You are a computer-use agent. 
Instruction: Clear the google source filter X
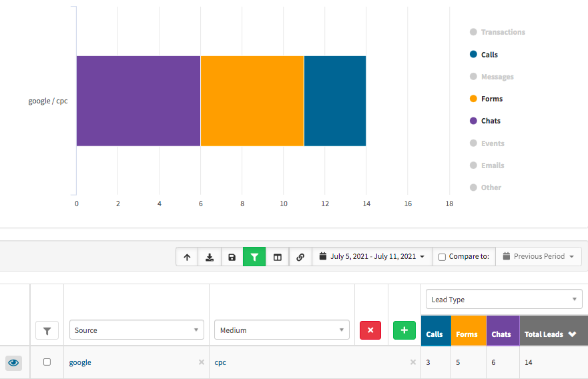202,362
